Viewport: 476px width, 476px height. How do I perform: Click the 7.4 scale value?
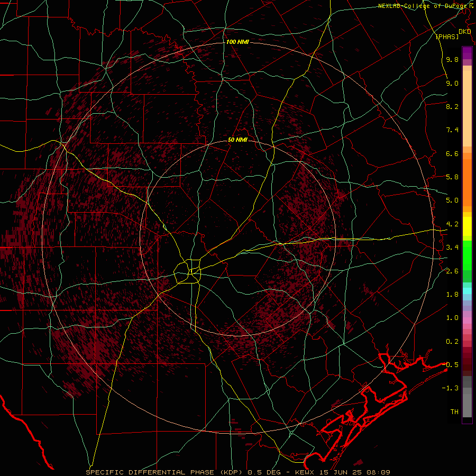coord(452,130)
